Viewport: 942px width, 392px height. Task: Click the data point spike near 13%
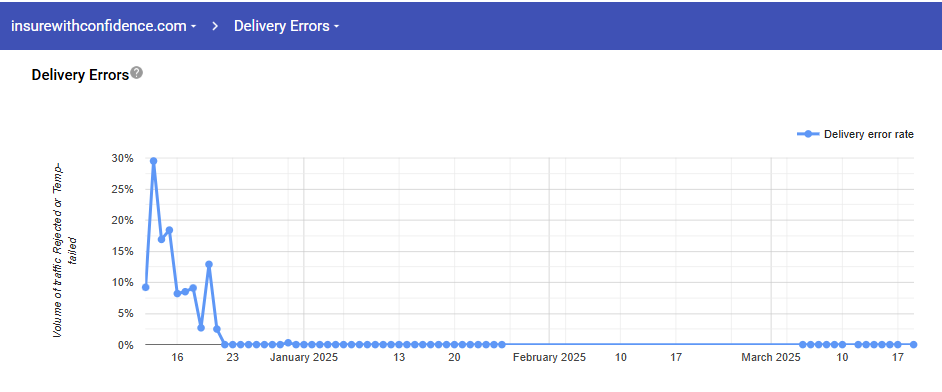[x=208, y=264]
